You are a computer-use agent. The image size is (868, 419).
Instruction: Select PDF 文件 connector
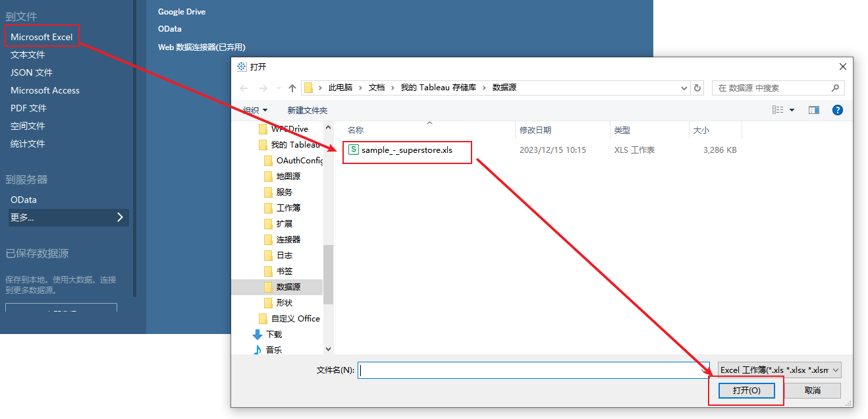(28, 108)
